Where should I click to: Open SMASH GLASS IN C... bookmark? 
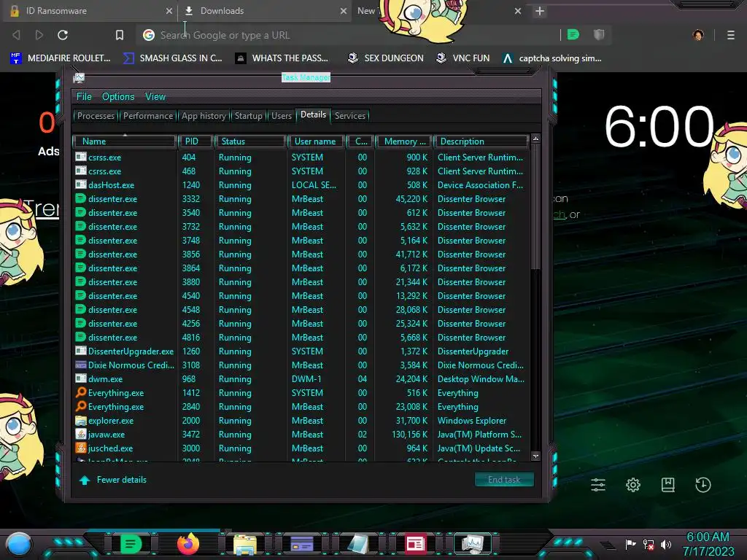point(172,58)
